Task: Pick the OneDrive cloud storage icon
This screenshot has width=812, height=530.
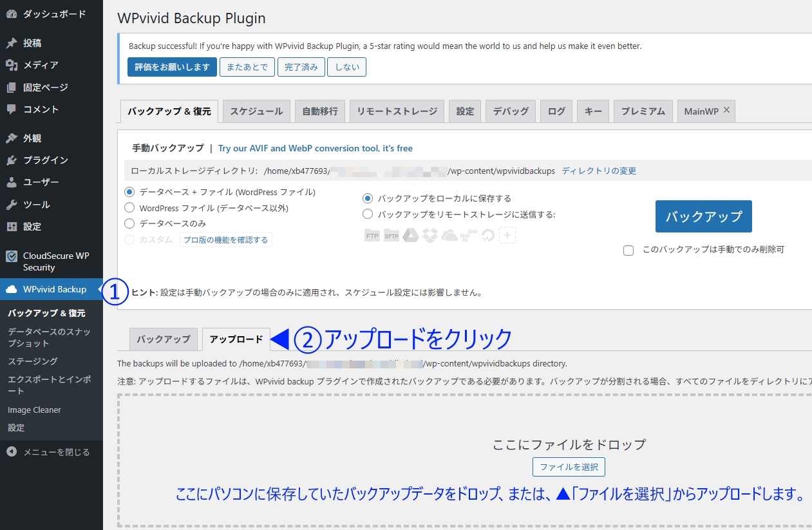Action: [449, 236]
